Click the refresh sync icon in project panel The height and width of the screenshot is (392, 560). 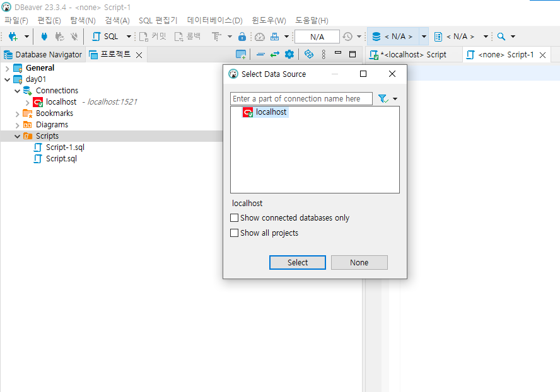click(309, 54)
